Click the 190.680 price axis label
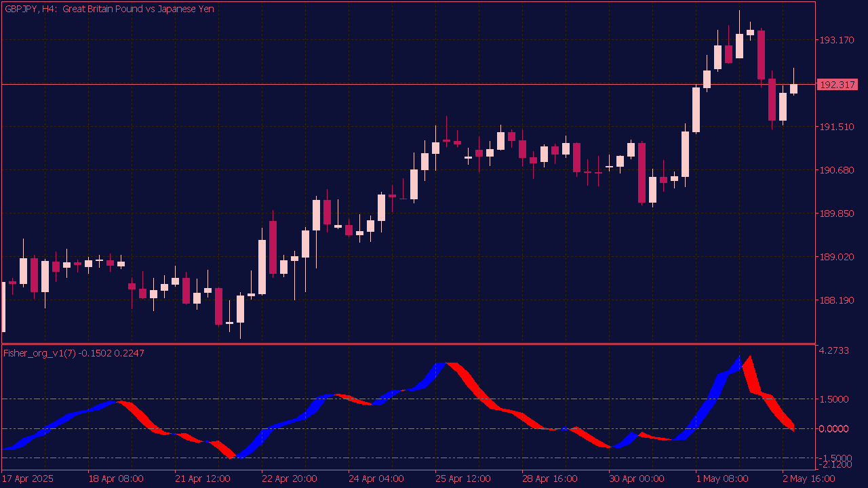 click(837, 170)
